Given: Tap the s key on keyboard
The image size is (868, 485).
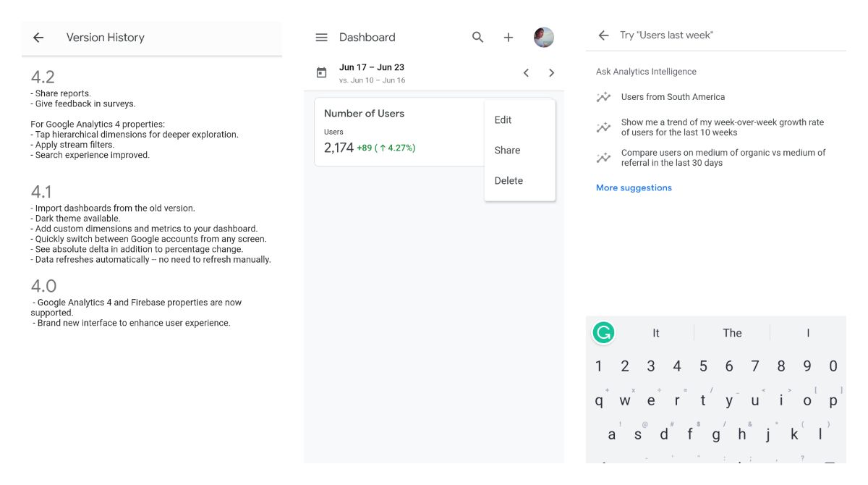Looking at the screenshot, I should [x=638, y=434].
